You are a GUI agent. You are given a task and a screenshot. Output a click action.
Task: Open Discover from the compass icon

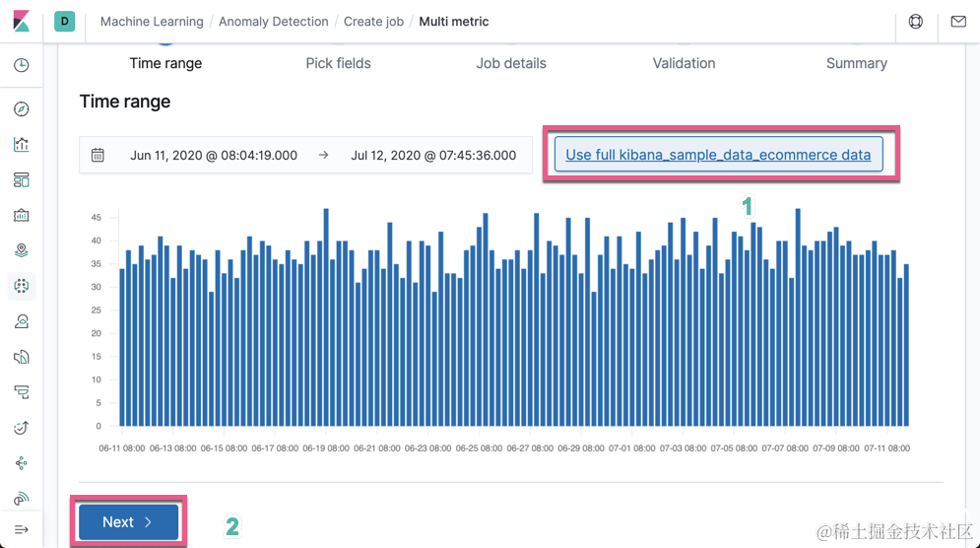tap(22, 108)
